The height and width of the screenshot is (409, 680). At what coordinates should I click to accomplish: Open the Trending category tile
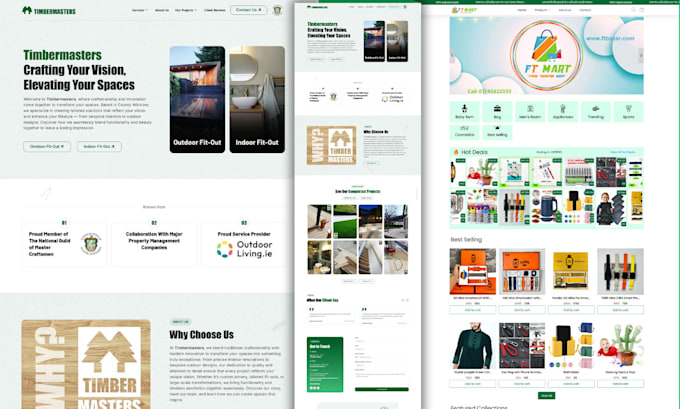click(x=595, y=112)
